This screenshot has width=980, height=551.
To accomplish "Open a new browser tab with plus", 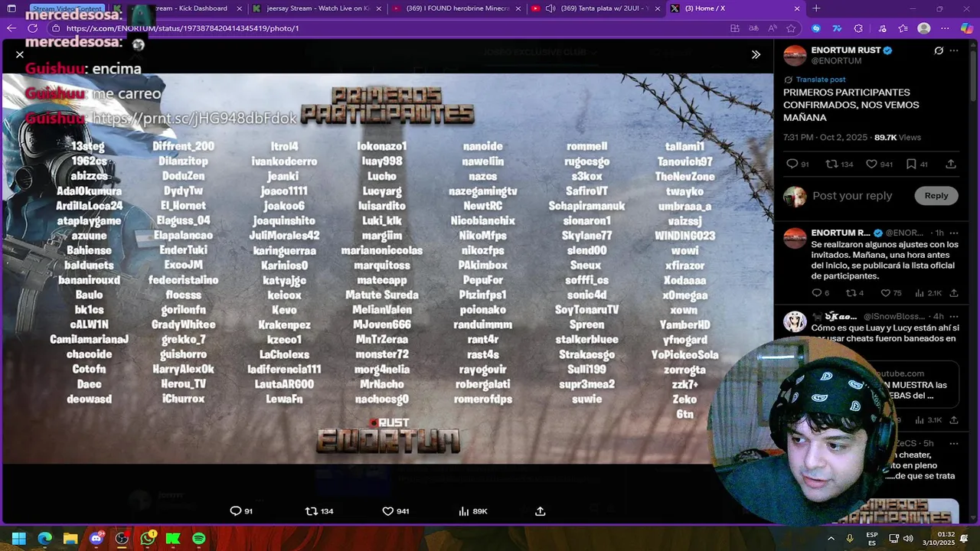I will 816,8.
